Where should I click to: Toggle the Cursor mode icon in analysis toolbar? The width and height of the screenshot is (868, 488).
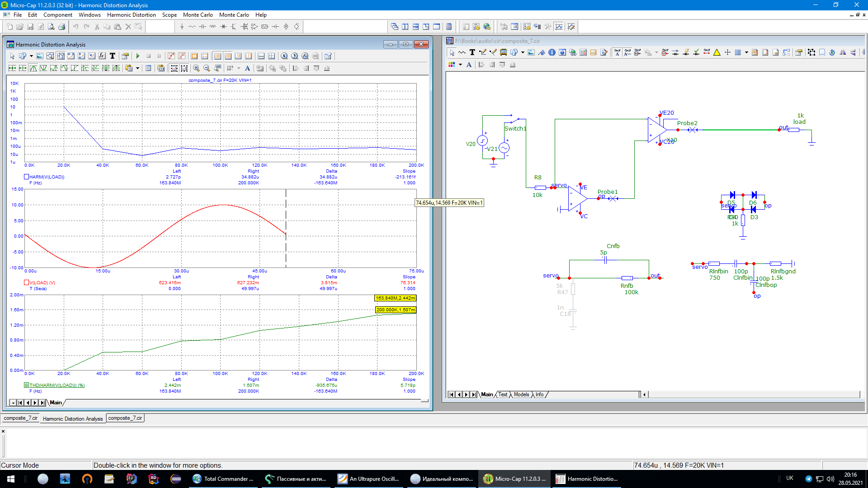pyautogui.click(x=61, y=56)
